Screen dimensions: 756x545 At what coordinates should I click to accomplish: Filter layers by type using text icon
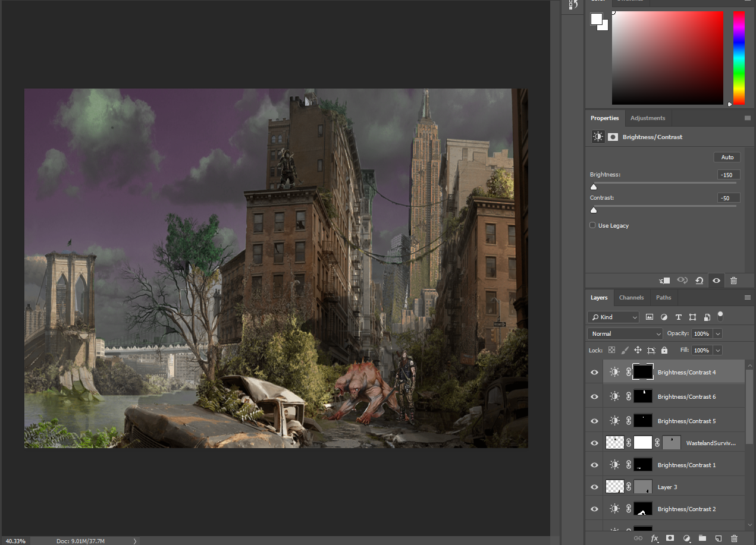[x=679, y=317]
